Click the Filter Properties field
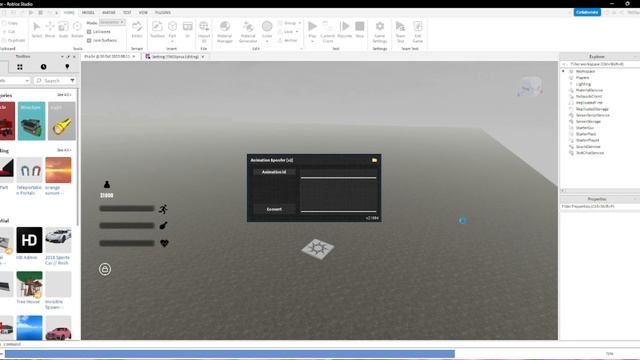Viewport: 640px width, 360px height. pos(599,207)
